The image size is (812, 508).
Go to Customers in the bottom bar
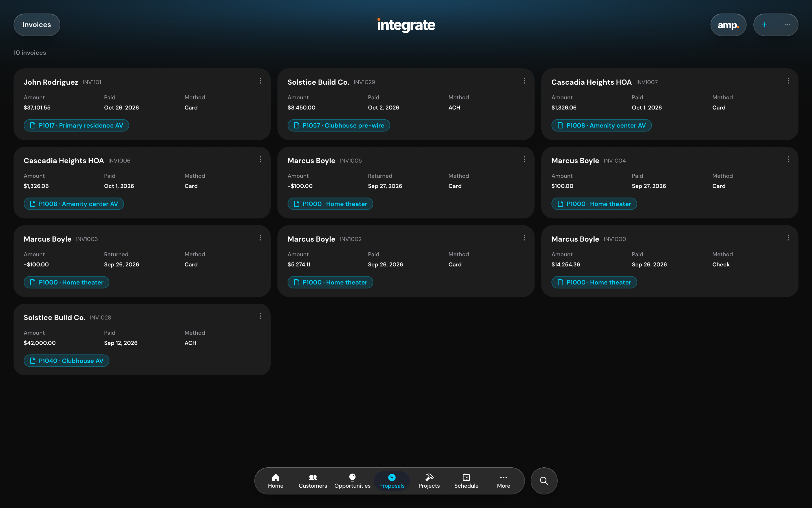click(x=313, y=481)
